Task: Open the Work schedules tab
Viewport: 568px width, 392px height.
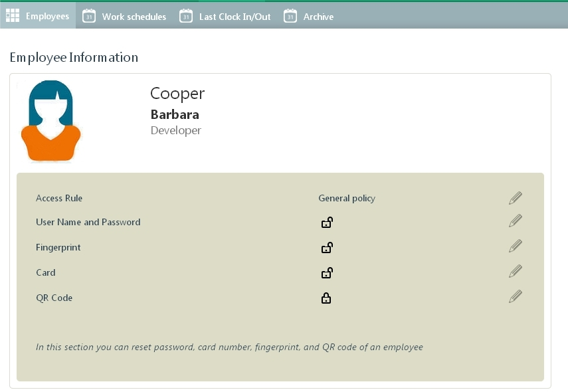Action: pos(134,17)
